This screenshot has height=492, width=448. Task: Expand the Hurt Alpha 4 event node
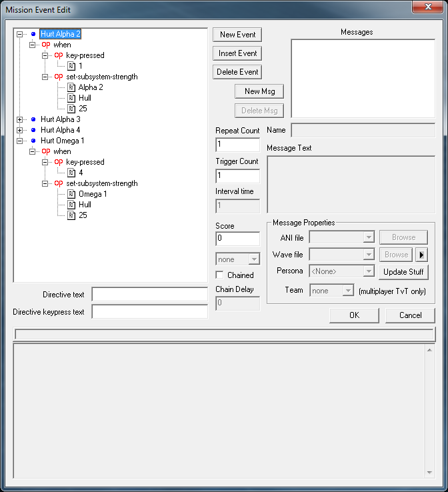click(19, 130)
